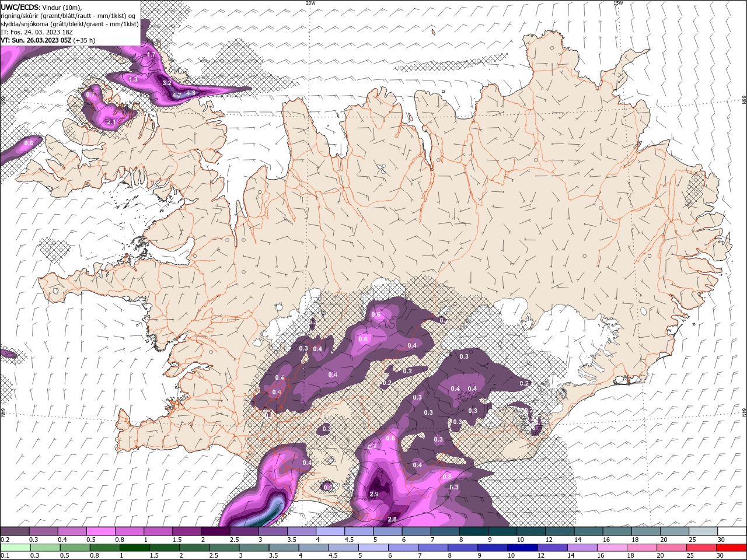Click the 3.2 snowfall value on the map
Viewport: 747px width, 560px height.
click(x=167, y=83)
